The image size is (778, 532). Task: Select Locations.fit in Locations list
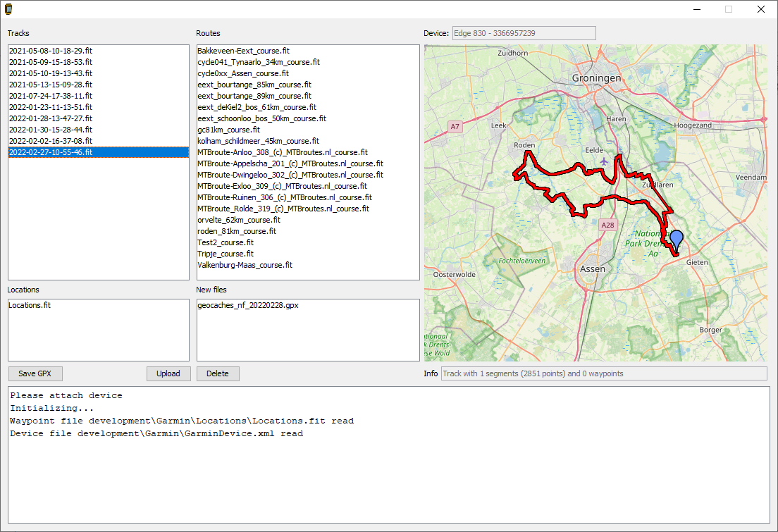(x=30, y=305)
